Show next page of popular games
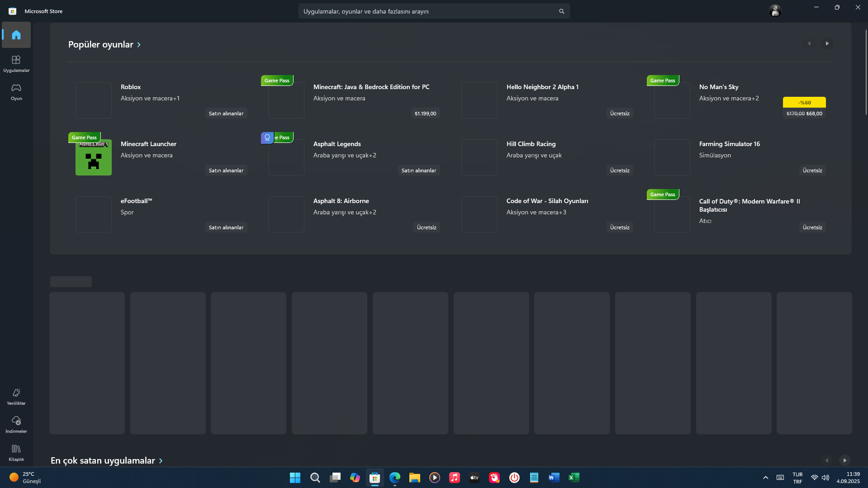The image size is (868, 488). (x=827, y=43)
